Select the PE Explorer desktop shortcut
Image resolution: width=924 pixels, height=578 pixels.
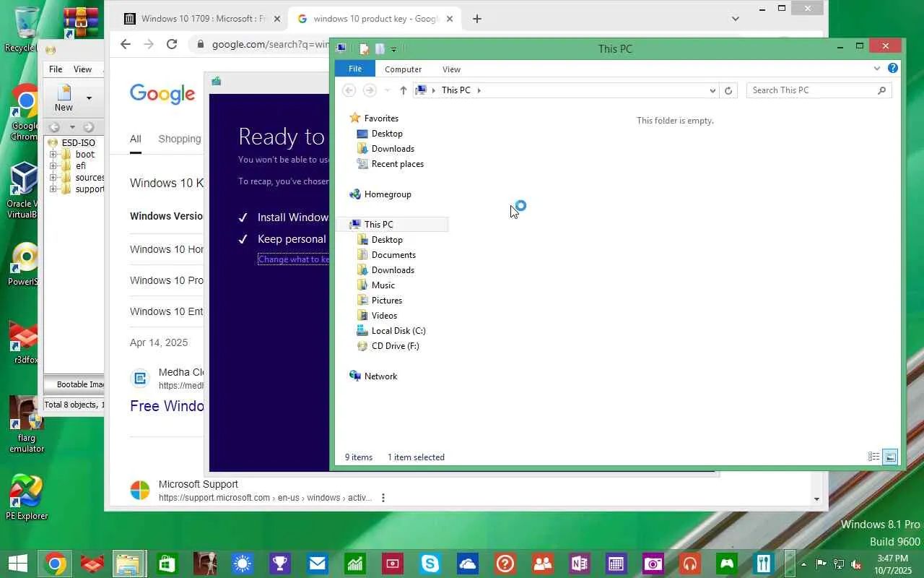tap(27, 498)
